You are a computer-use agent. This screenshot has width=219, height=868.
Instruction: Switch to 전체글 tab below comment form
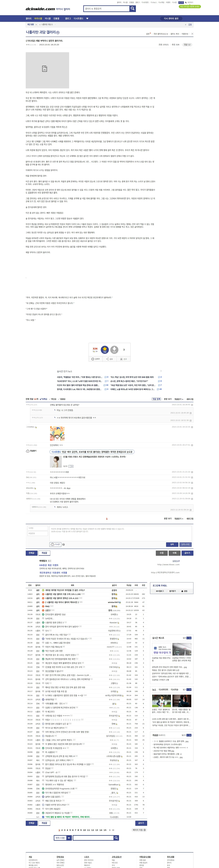tap(31, 553)
